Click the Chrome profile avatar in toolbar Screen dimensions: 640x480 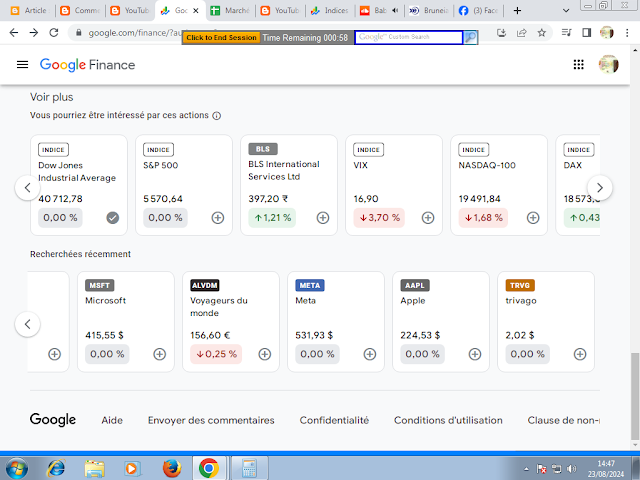coord(607,33)
